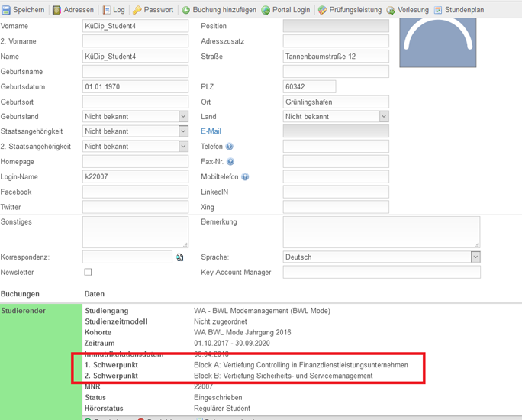
Task: Click into the Straße input field
Action: (336, 57)
